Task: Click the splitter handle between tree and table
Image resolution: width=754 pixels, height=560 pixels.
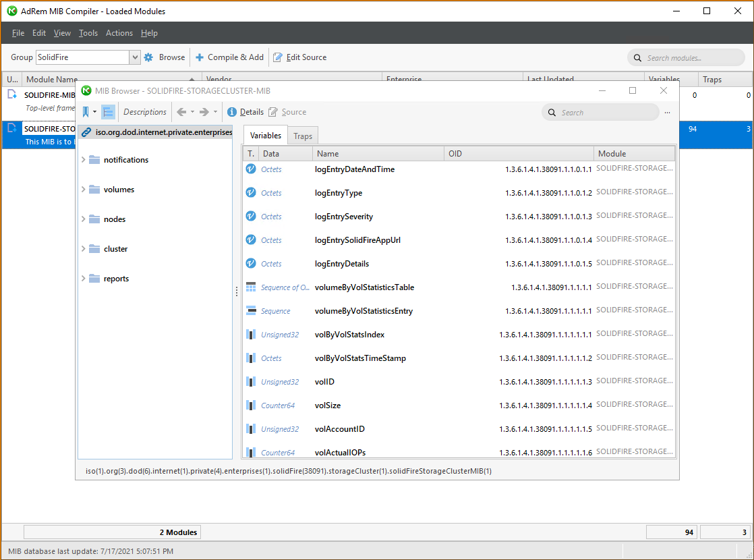Action: (x=237, y=291)
